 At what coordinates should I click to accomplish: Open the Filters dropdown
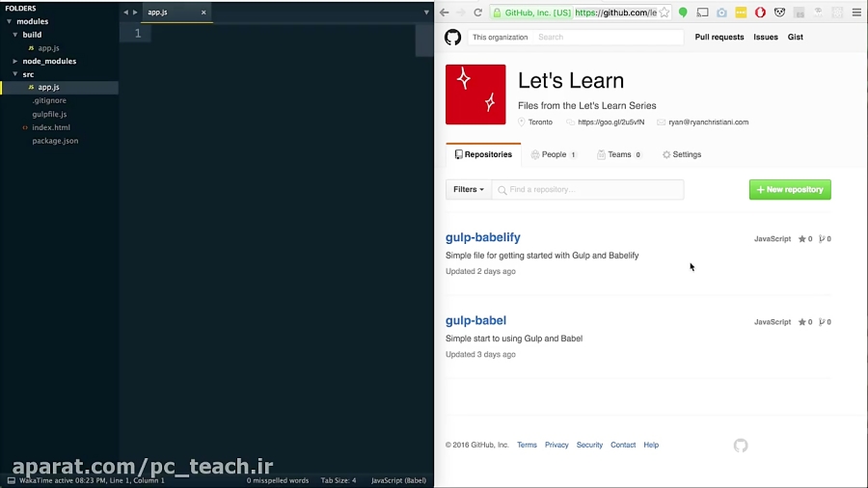469,189
